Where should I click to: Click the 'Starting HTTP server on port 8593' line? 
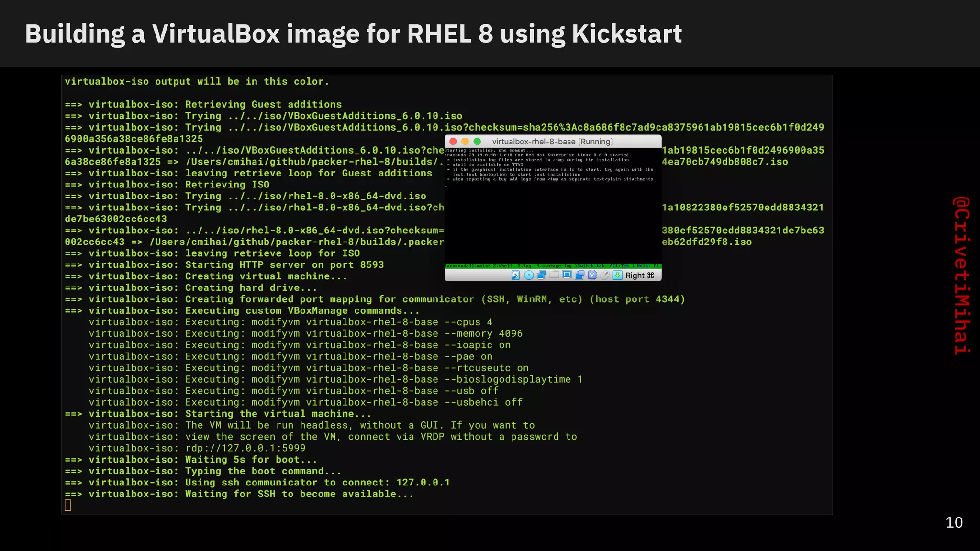point(224,265)
